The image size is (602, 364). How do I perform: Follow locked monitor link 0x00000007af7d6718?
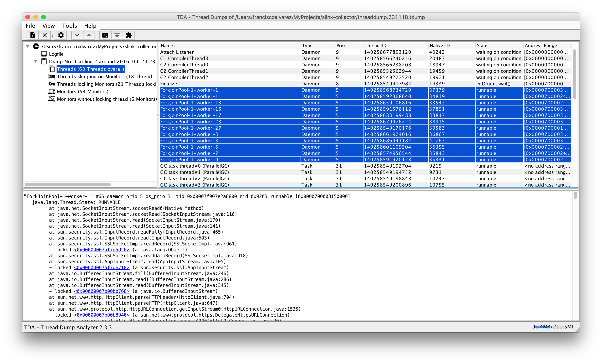click(x=102, y=268)
